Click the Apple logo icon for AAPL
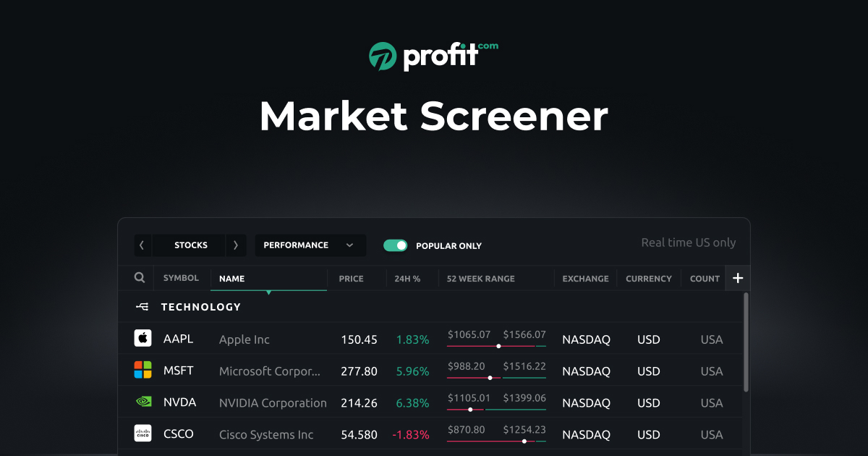The width and height of the screenshot is (868, 456). 142,338
